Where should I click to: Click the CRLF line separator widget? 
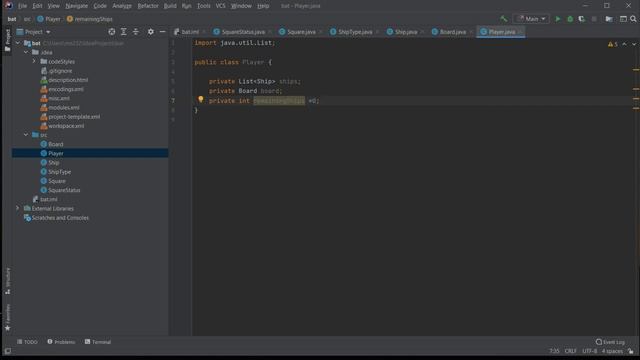point(570,351)
